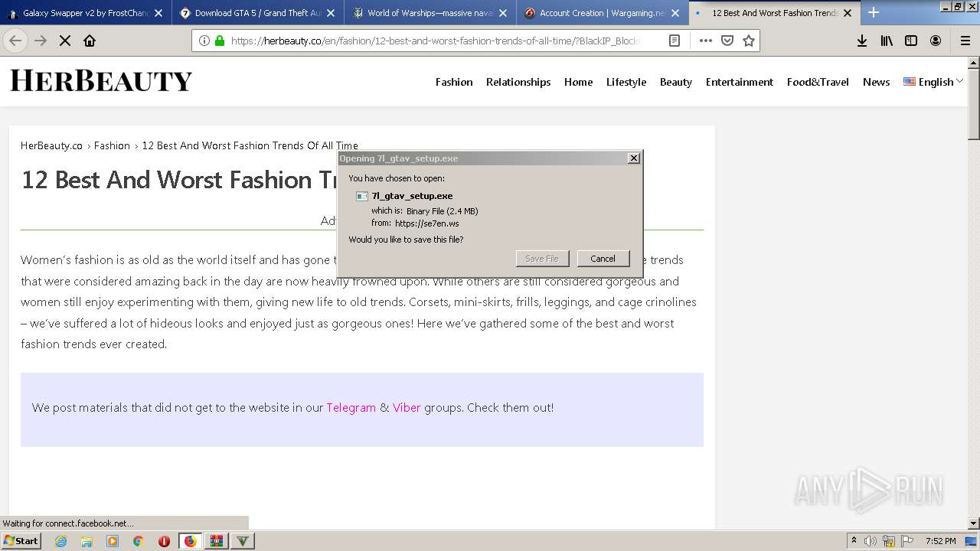Click the browser Back arrow button
The height and width of the screenshot is (551, 980).
[15, 41]
